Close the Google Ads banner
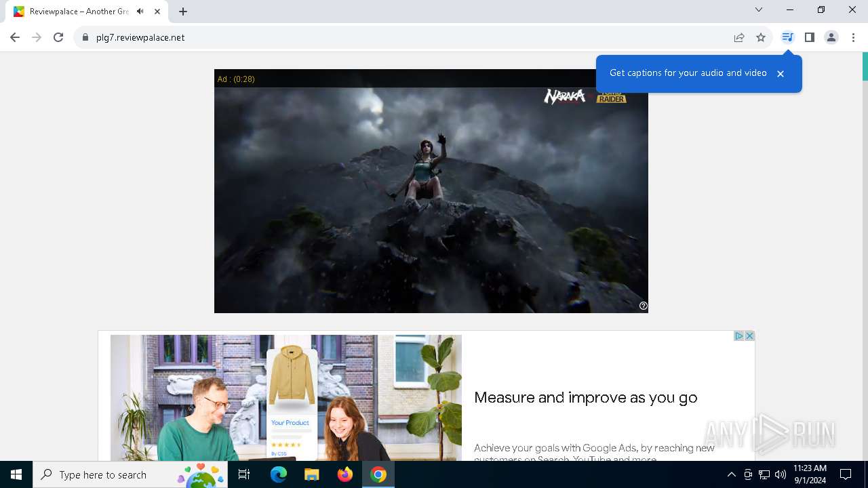Viewport: 868px width, 488px height. 749,335
